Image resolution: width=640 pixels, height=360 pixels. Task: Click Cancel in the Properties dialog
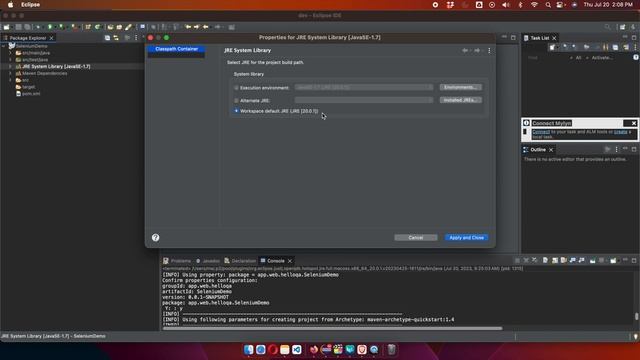416,238
